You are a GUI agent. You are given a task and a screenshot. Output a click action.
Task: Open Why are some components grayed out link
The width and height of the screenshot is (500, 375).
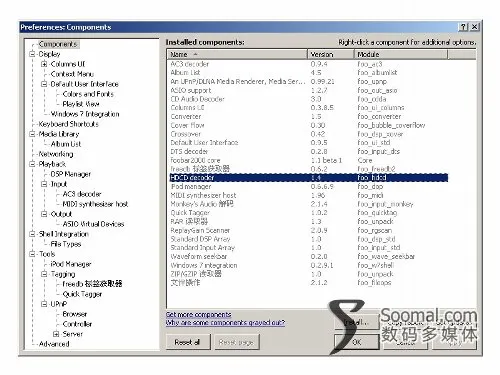click(x=225, y=322)
